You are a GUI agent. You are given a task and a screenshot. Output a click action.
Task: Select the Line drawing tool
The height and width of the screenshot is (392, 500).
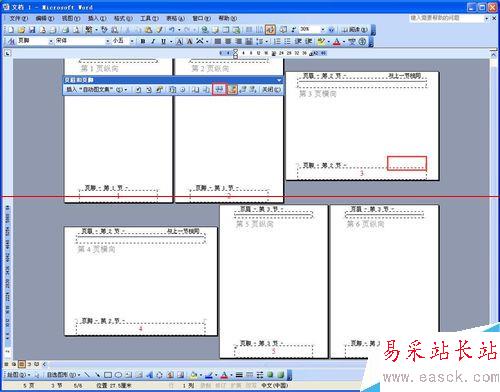pos(87,375)
